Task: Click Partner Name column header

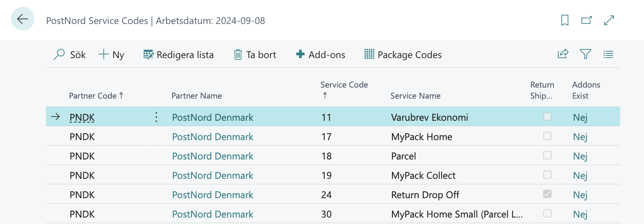Action: click(196, 96)
